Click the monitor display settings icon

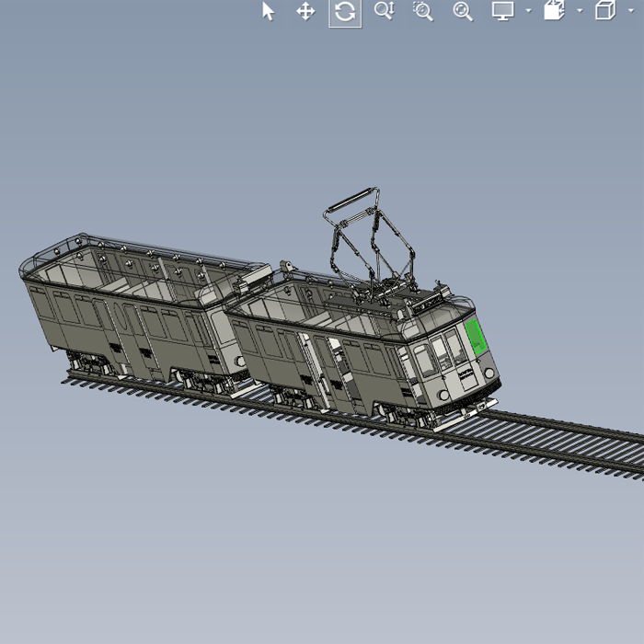(502, 11)
